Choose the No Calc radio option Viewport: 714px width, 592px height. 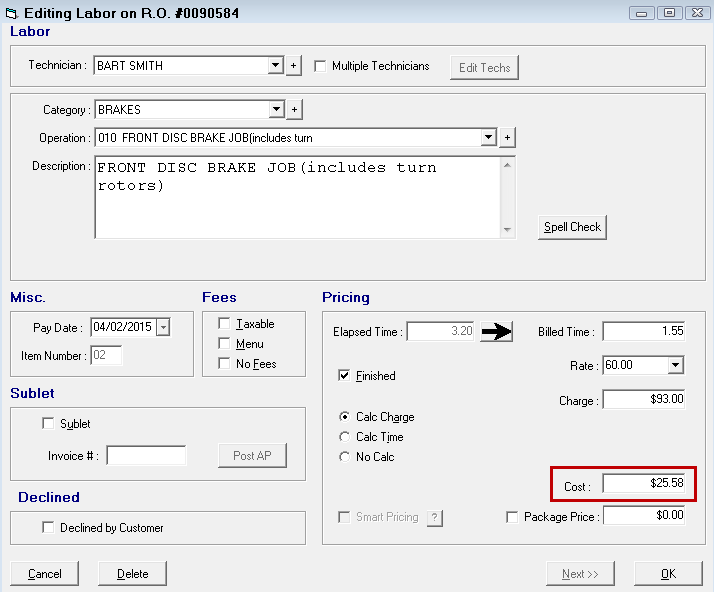345,457
